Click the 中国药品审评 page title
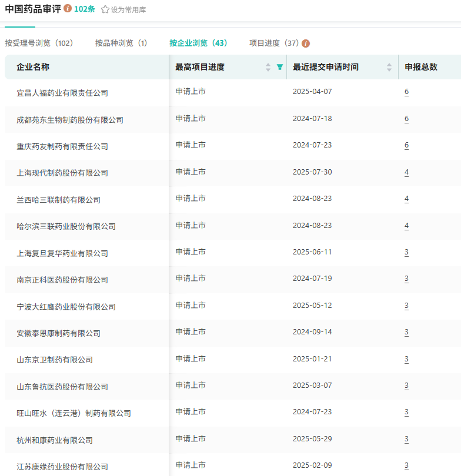 click(33, 9)
